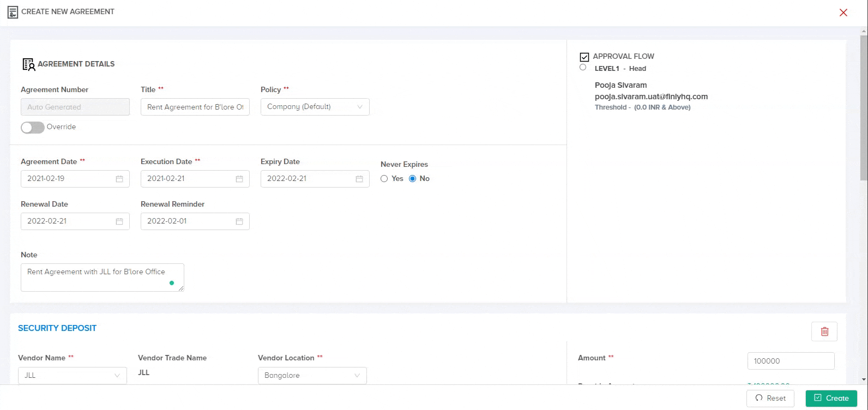Click the Note text area

103,278
